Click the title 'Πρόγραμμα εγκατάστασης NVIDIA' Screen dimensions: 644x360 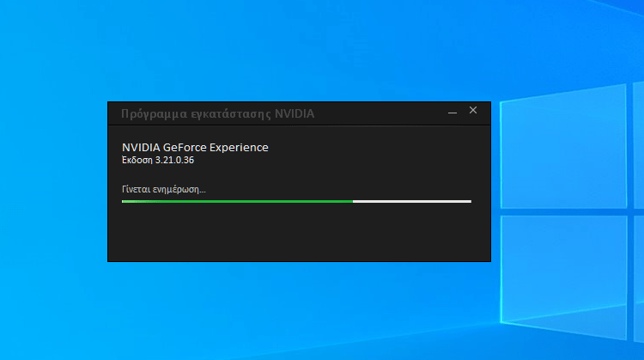218,113
